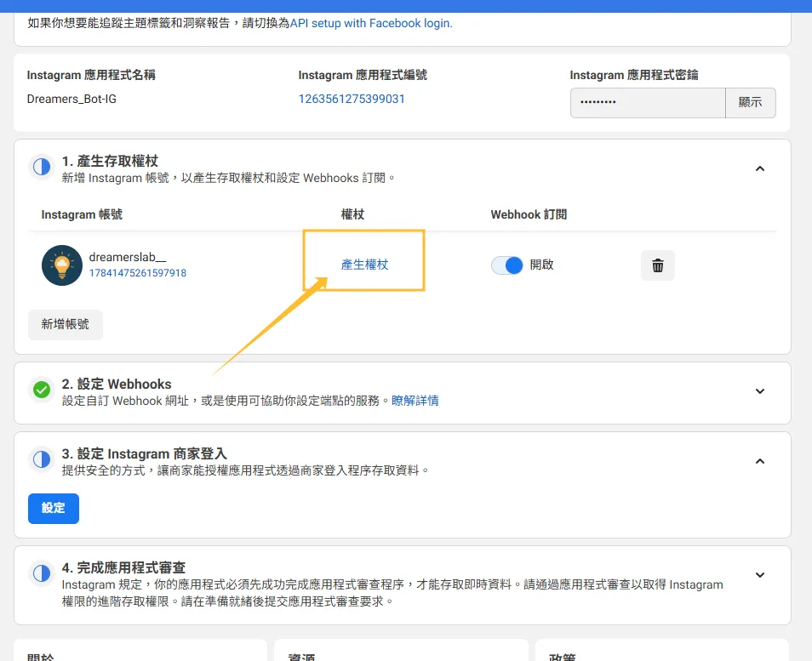
Task: Click the progress circle beside 完成應用程式審查
Action: pos(42,574)
